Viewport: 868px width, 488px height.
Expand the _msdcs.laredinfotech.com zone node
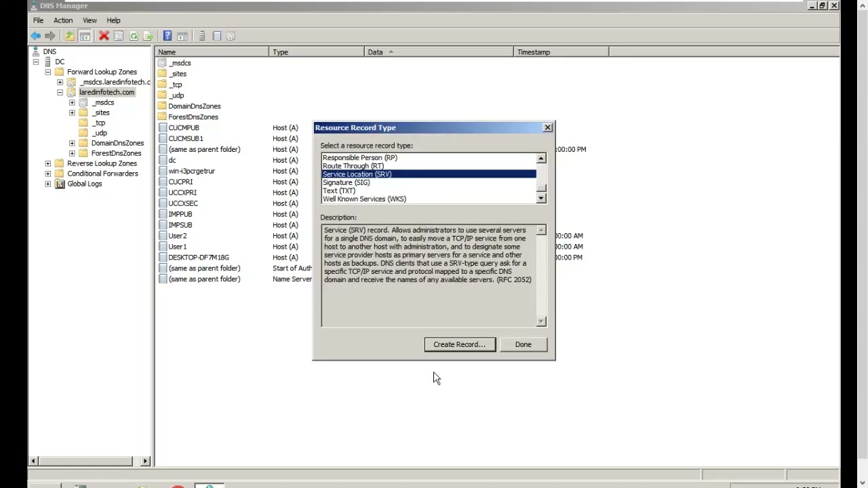(60, 82)
